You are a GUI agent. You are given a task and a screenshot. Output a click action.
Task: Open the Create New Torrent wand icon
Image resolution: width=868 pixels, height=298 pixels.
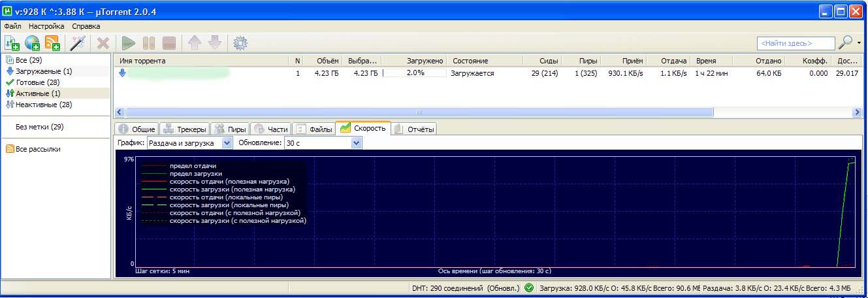pos(78,43)
